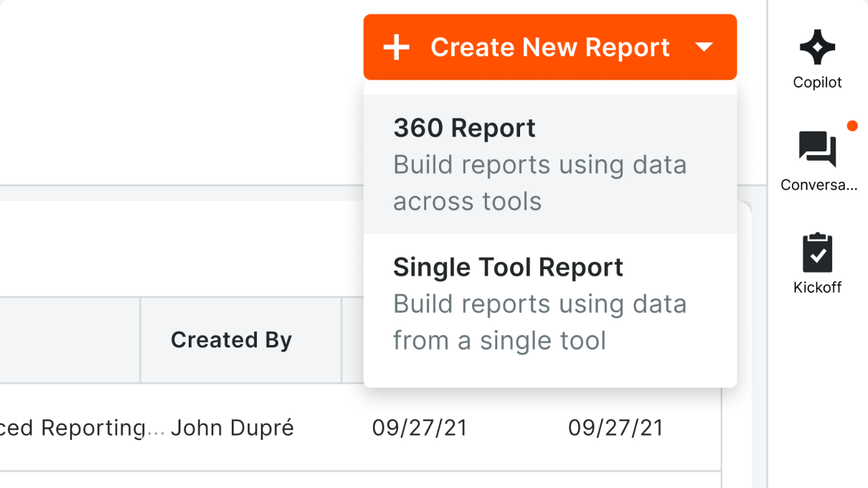868x488 pixels.
Task: Click the Copilot sparkle icon
Action: coord(817,47)
